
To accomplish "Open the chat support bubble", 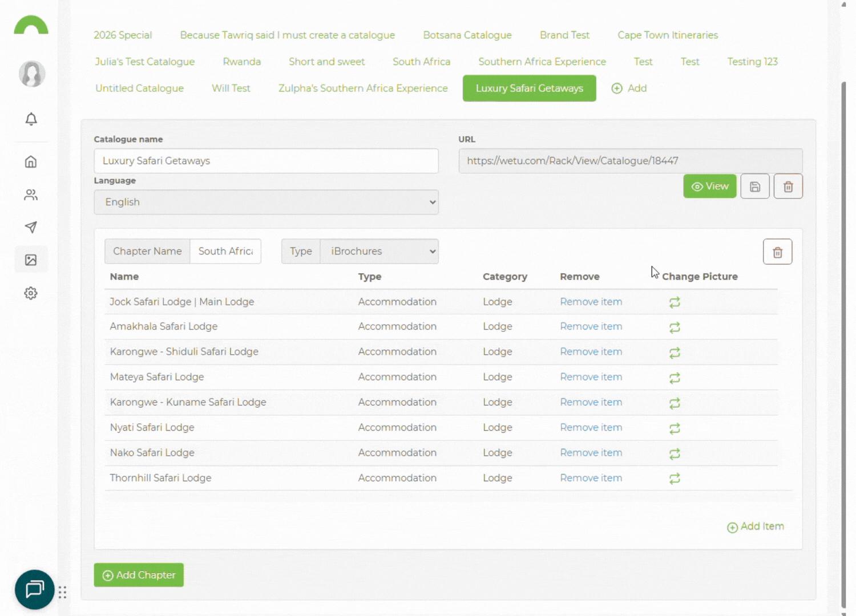I will click(34, 589).
